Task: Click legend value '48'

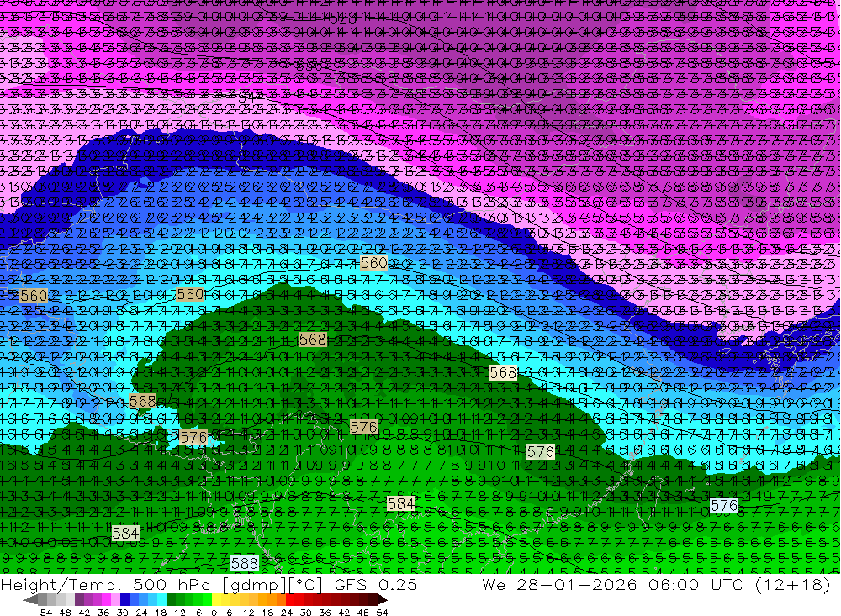Action: pos(363,613)
